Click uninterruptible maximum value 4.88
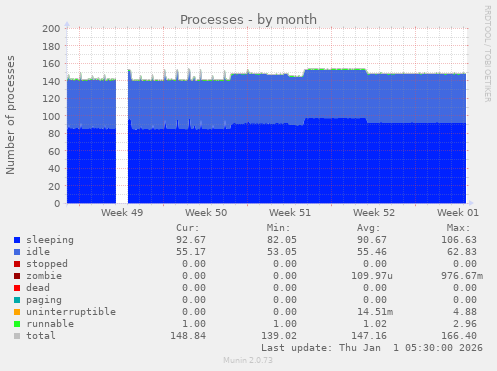 (465, 312)
